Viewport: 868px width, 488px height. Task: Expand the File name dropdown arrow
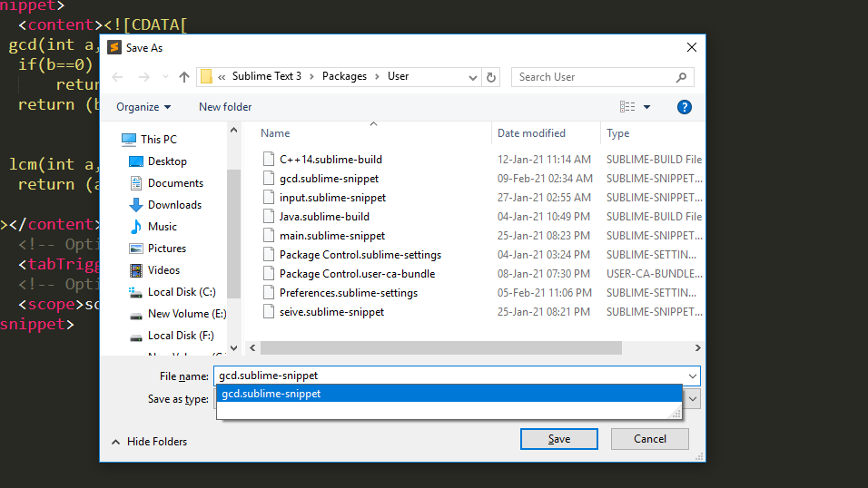click(x=693, y=376)
